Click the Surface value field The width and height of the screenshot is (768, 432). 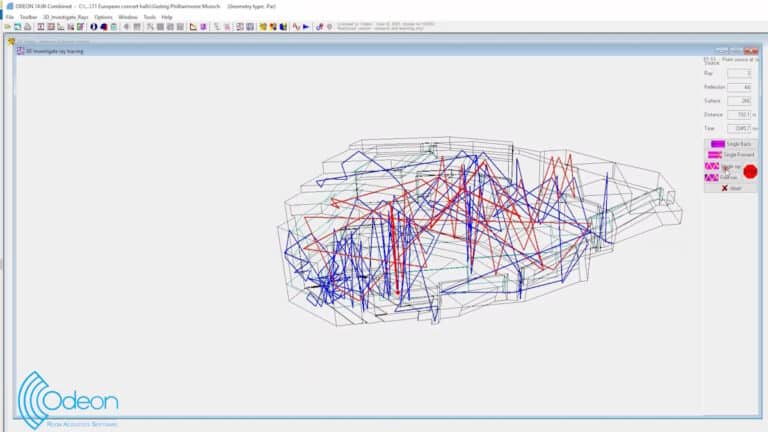click(x=739, y=101)
